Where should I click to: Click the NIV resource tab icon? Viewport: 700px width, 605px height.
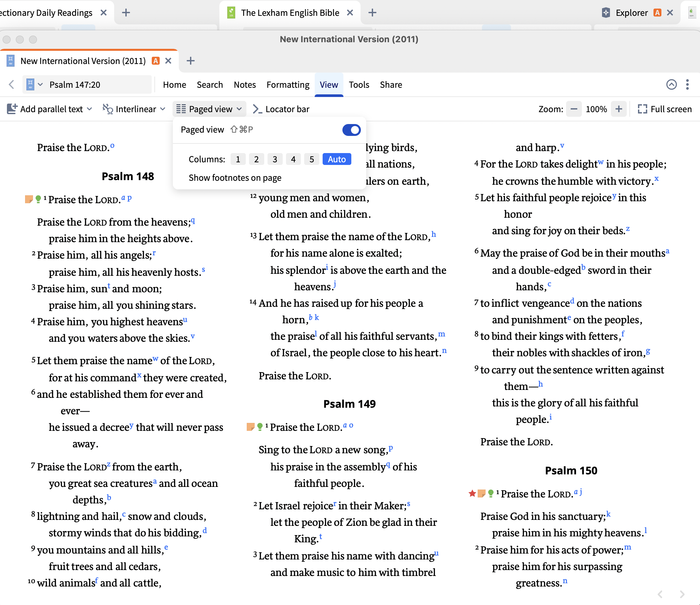point(11,61)
